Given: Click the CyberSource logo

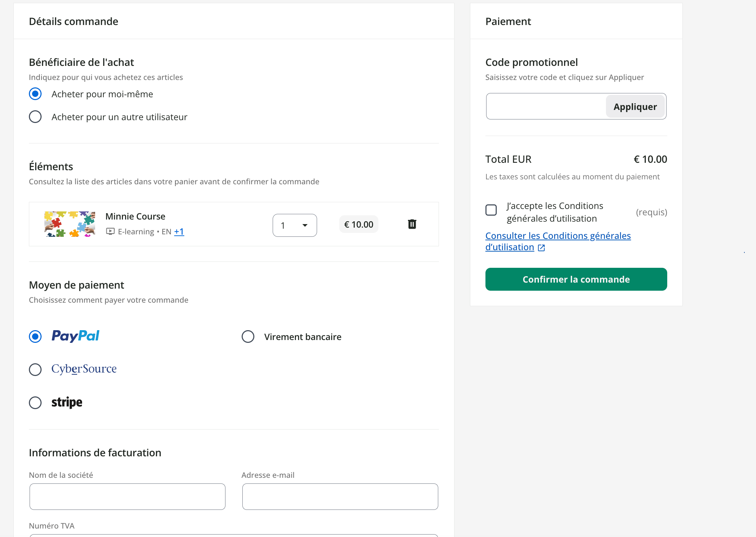Looking at the screenshot, I should 84,369.
